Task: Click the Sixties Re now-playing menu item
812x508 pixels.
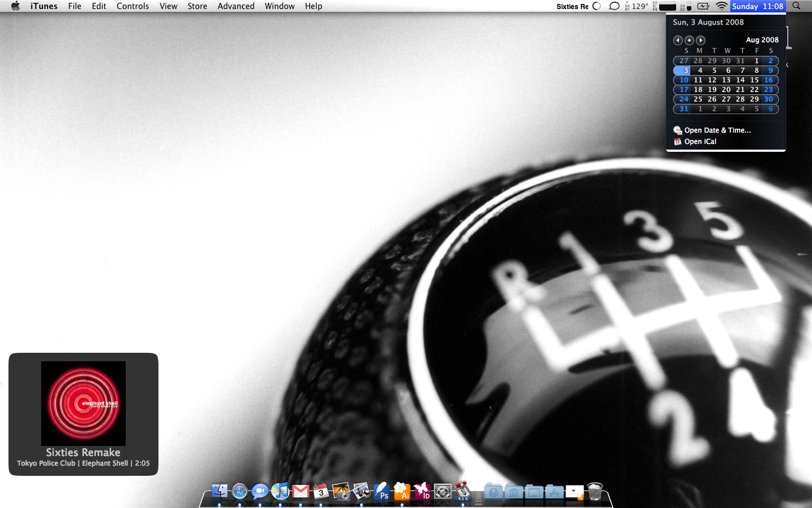Action: click(572, 6)
